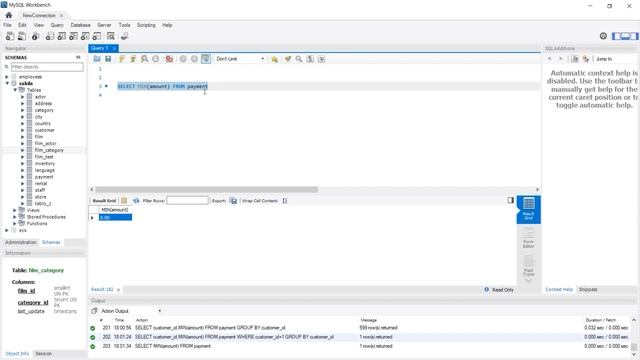This screenshot has width=640, height=360.
Task: Collapse the Tables folder
Action: 15,90
